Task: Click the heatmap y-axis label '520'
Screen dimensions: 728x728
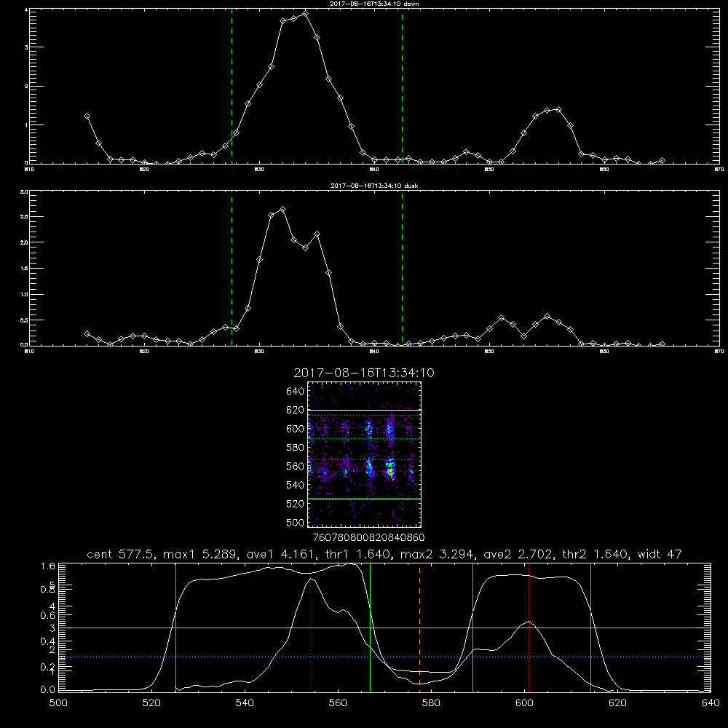Action: coord(296,504)
